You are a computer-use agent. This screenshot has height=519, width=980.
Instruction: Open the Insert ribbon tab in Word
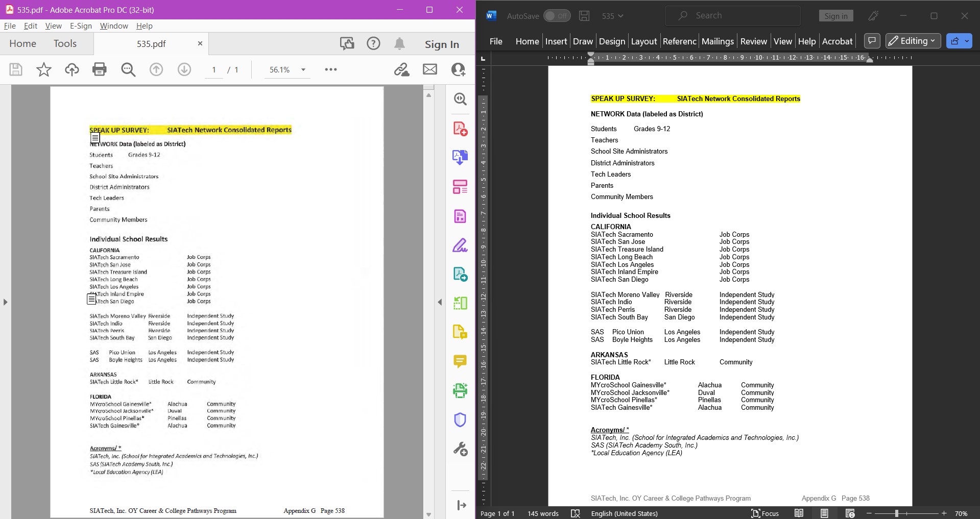pyautogui.click(x=556, y=41)
